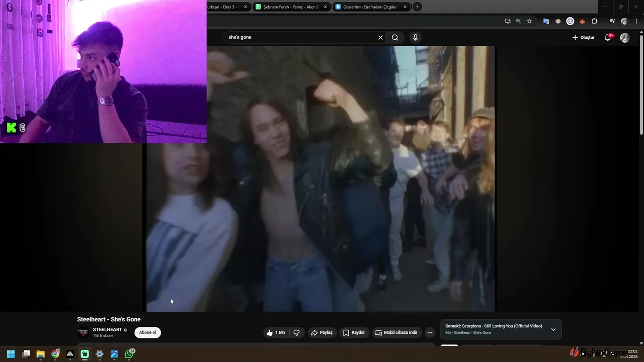Open Chrome from the taskbar
This screenshot has height=362, width=644.
pos(55,354)
